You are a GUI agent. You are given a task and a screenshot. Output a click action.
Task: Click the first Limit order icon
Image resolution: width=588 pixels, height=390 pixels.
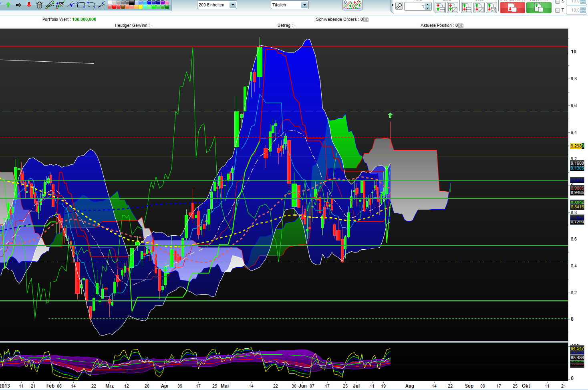pyautogui.click(x=440, y=7)
